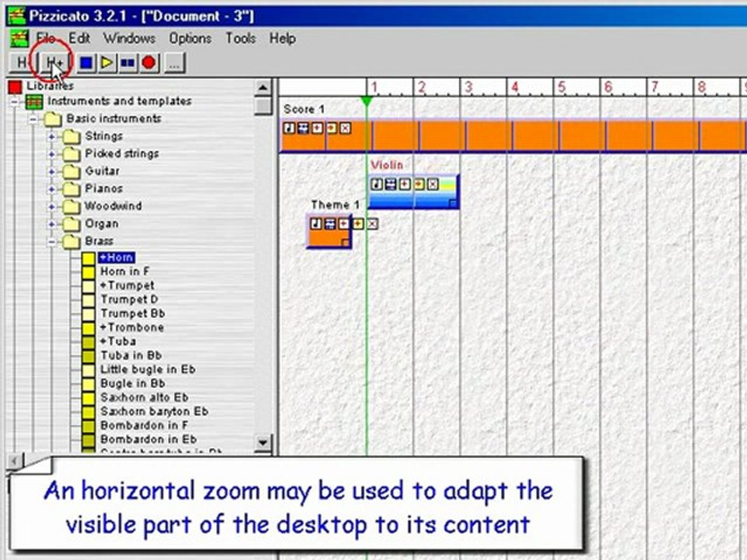Open the Options menu
The image size is (747, 560).
[x=190, y=38]
